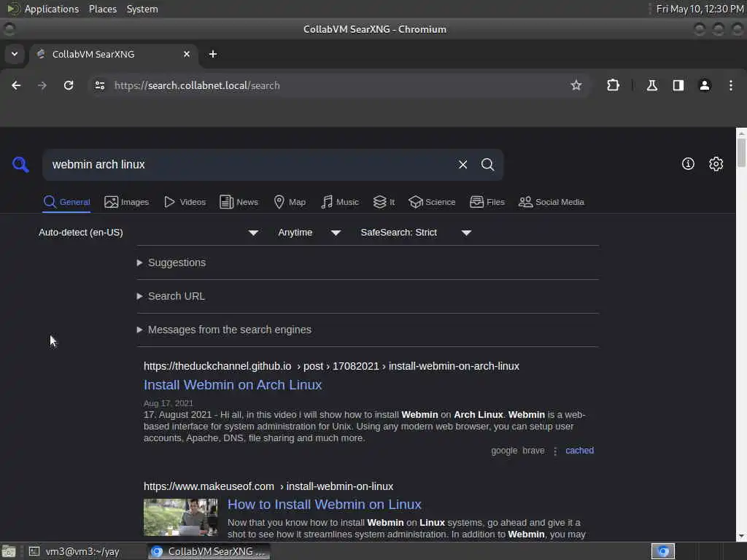This screenshot has width=747, height=560.
Task: Switch to the Images category tab
Action: [x=127, y=202]
